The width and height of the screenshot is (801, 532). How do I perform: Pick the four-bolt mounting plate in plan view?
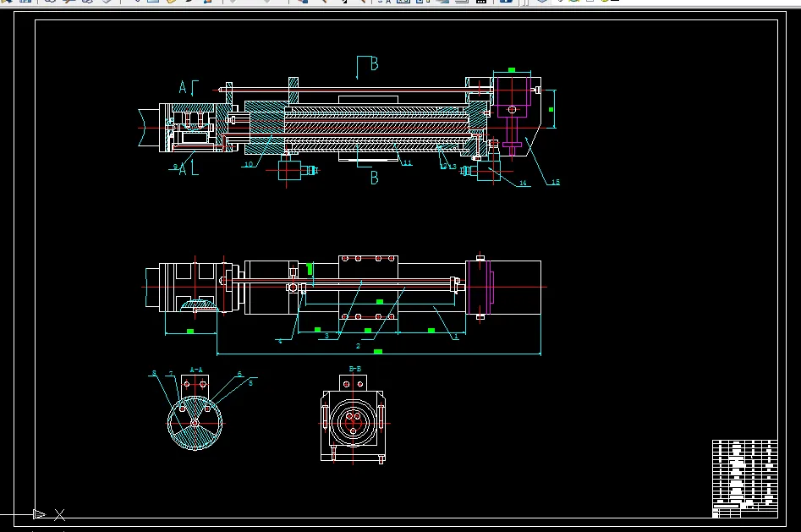tap(368, 288)
